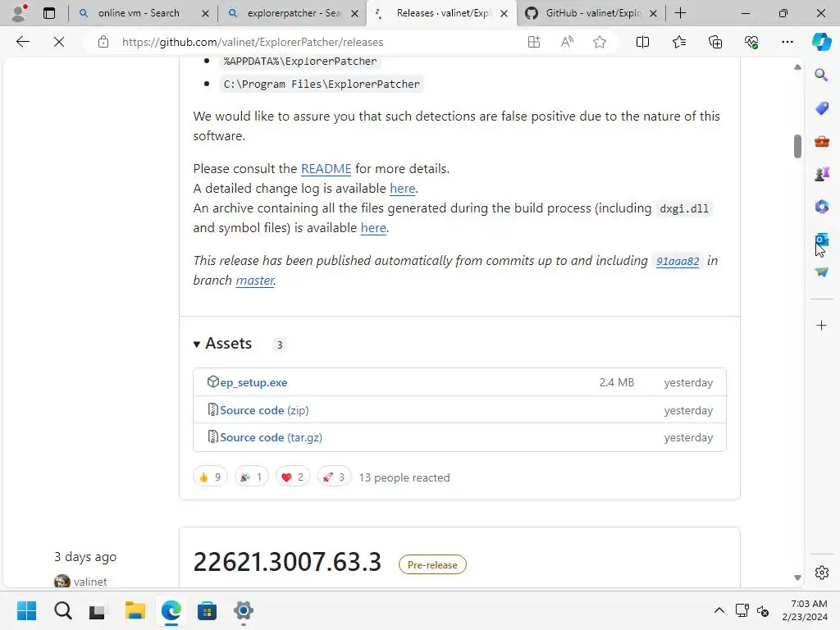This screenshot has height=630, width=840.
Task: Toggle thumbs up reaction
Action: [x=210, y=477]
